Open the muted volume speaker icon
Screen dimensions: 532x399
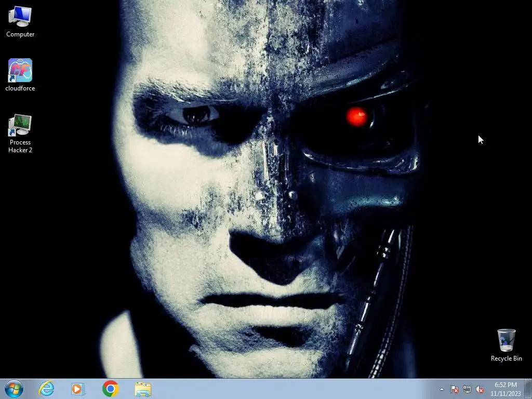pos(480,389)
